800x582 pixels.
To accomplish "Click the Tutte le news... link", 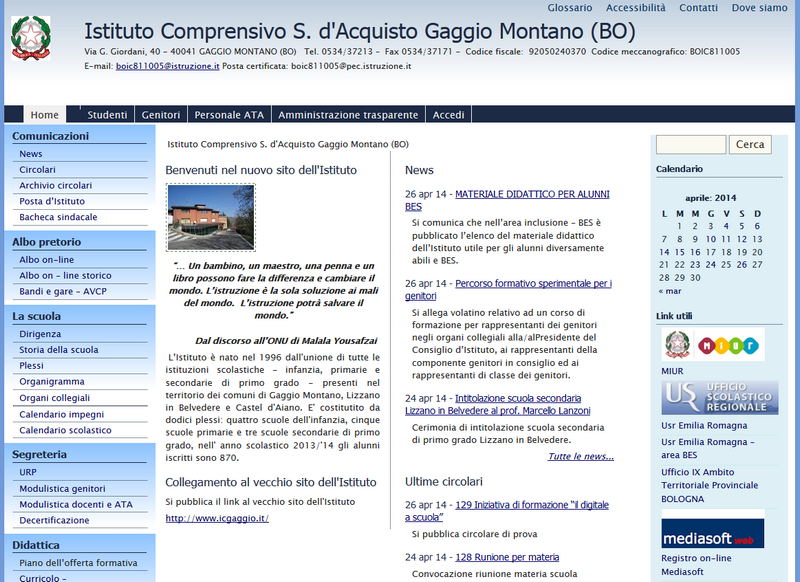I will pos(581,457).
